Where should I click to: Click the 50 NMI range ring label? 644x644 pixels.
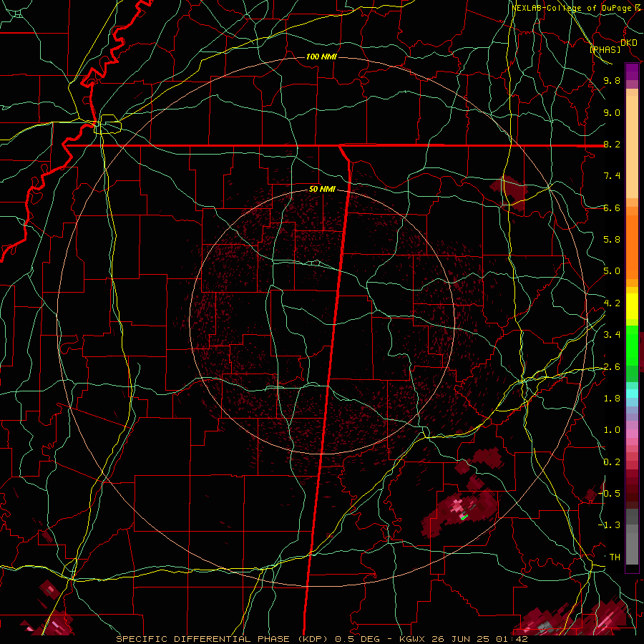[322, 190]
